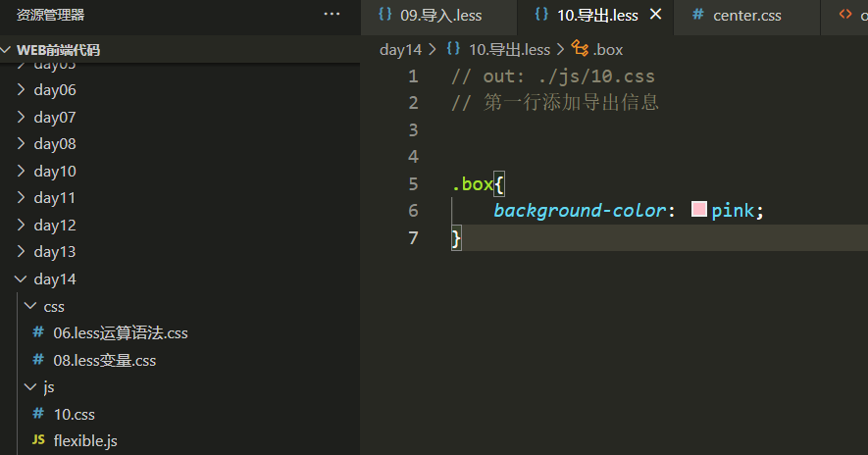Click the braces file icon in breadcrumb

(453, 48)
